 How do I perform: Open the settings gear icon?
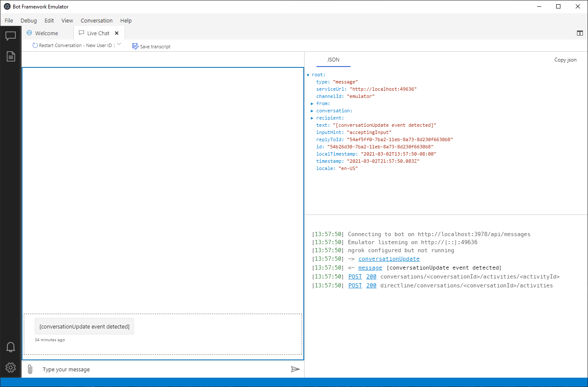(11, 367)
